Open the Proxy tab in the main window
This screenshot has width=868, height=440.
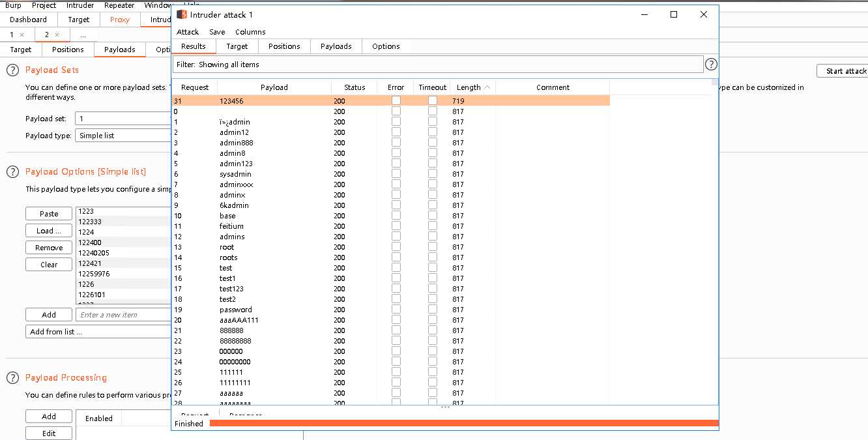tap(120, 20)
